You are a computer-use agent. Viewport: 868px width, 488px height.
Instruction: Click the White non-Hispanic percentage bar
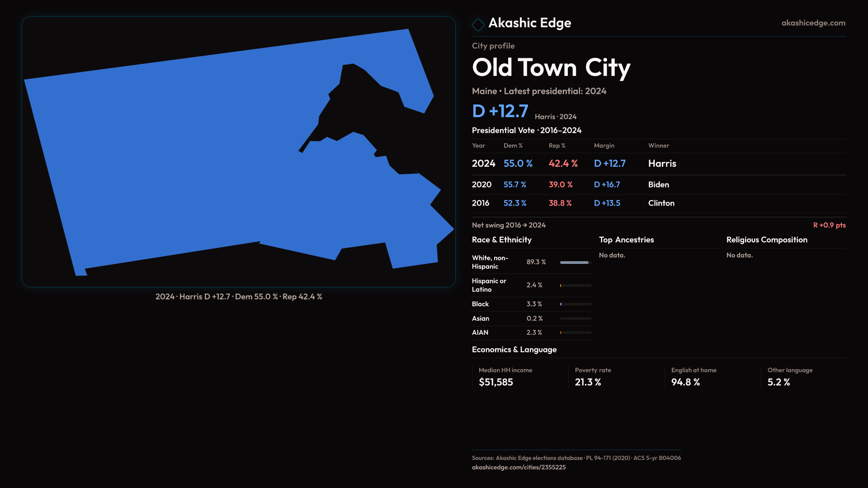[x=575, y=263]
